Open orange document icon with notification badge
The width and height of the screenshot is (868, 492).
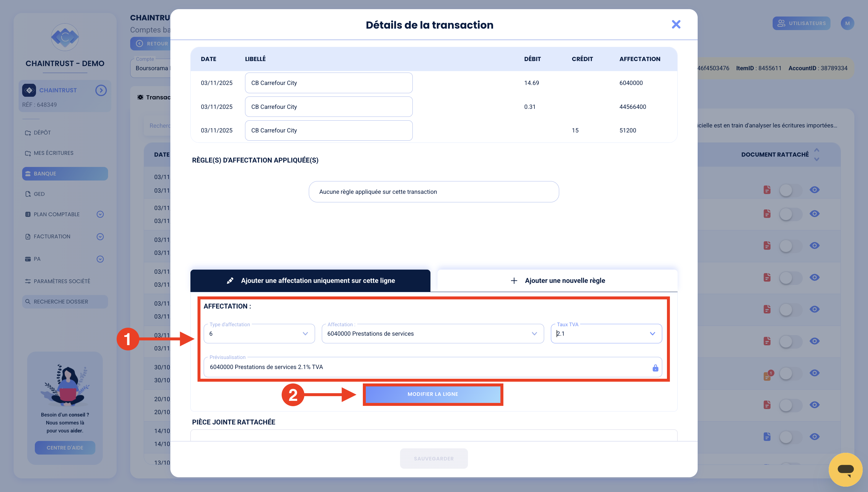[768, 375]
